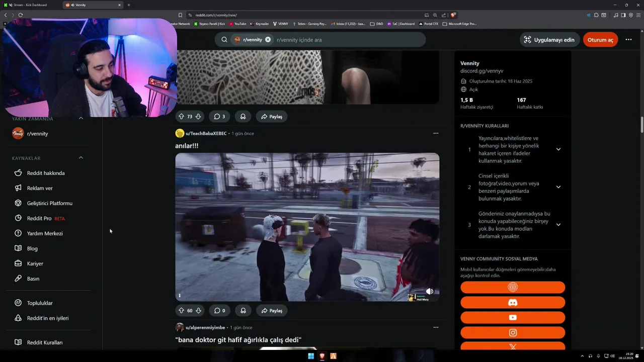Screen dimensions: 644x362
Task: Open Reklam ver in the sidebar
Action: [x=40, y=188]
